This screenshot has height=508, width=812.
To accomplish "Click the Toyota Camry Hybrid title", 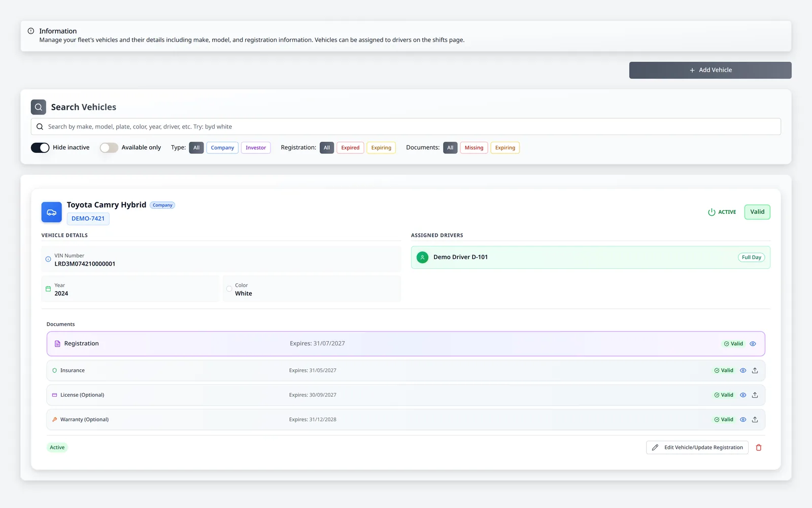I will (x=107, y=205).
